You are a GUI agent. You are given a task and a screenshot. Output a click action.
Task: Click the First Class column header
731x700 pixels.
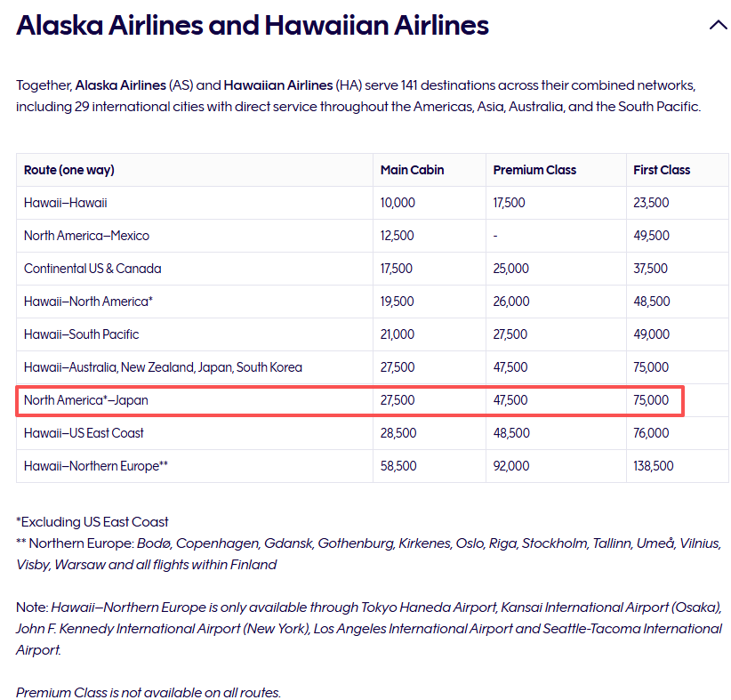[x=662, y=170]
